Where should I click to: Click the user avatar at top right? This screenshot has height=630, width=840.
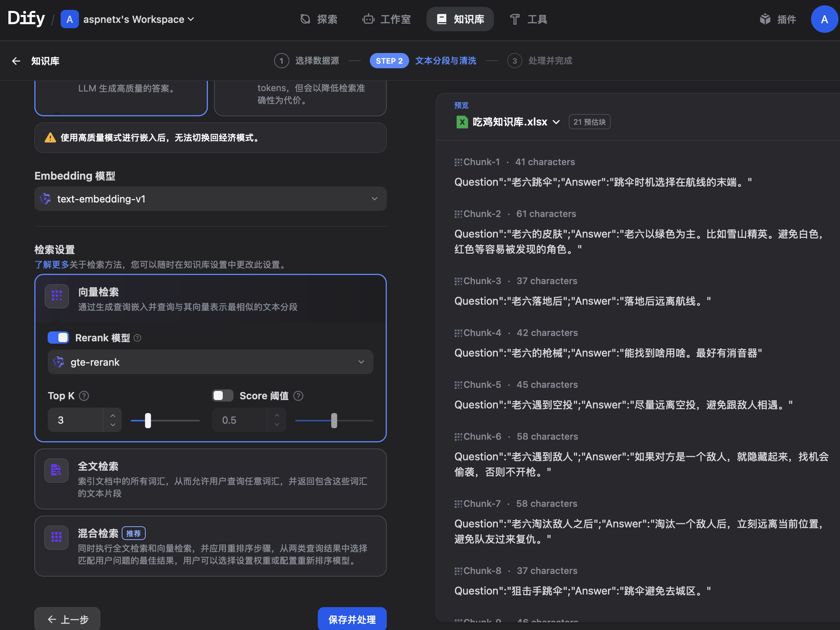click(x=824, y=19)
